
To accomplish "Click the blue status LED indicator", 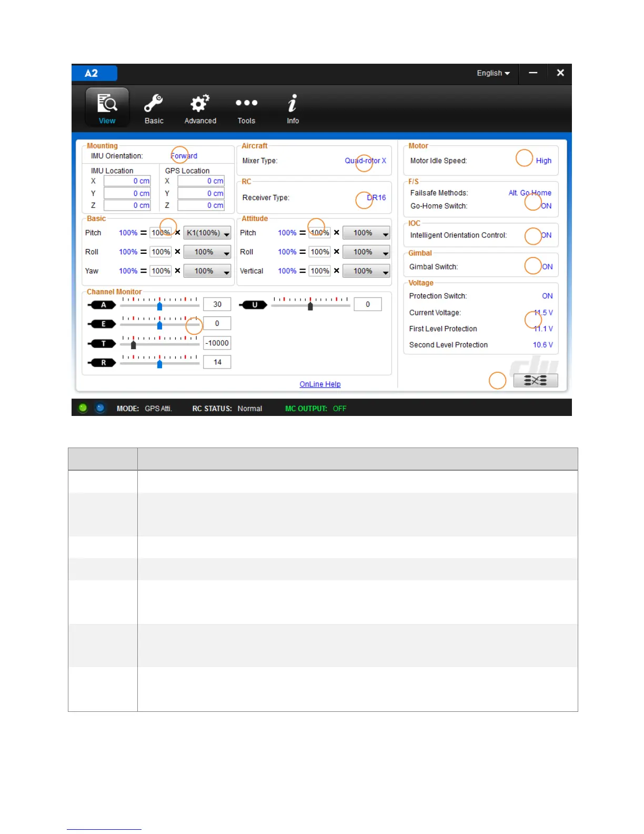I will pos(100,408).
